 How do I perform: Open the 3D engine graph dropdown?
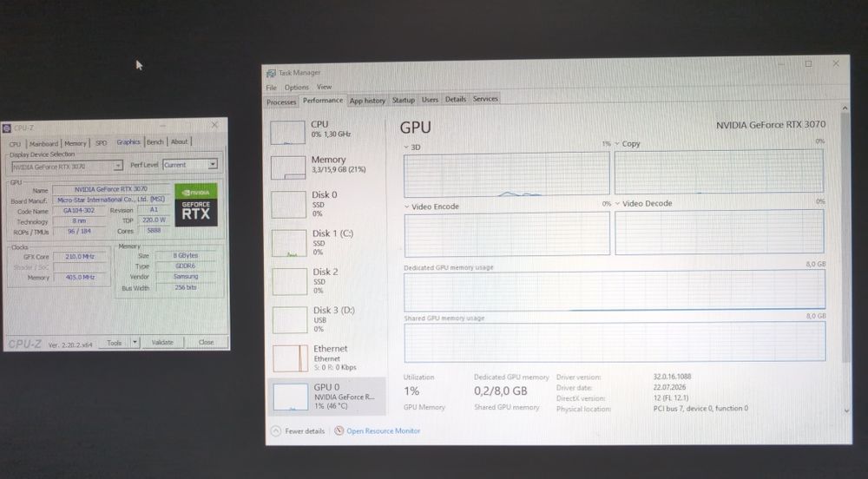[x=405, y=148]
